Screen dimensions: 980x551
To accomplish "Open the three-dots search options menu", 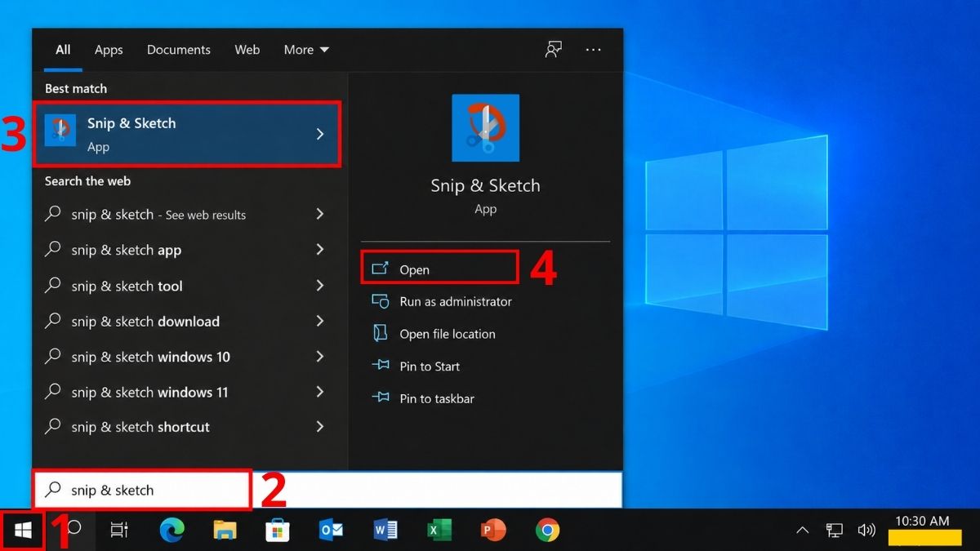I will pos(594,50).
